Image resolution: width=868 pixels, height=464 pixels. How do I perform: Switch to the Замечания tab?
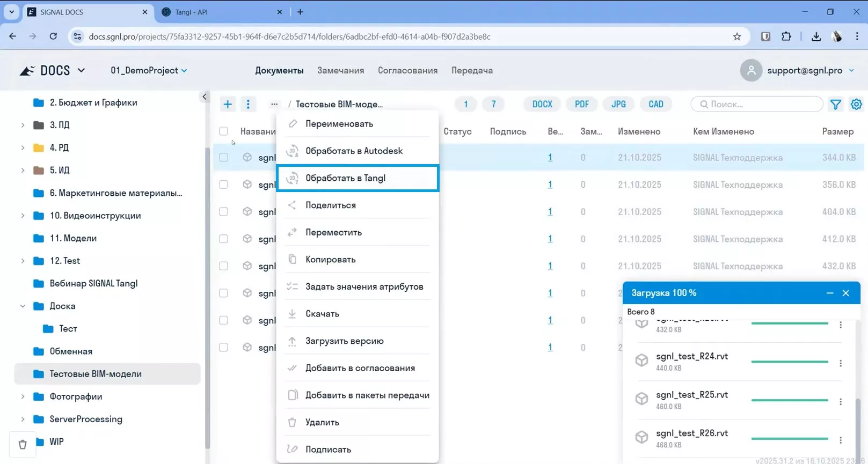tap(340, 70)
